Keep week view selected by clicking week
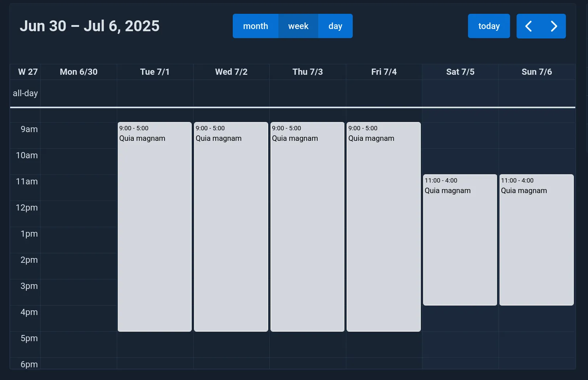588x380 pixels. tap(298, 26)
